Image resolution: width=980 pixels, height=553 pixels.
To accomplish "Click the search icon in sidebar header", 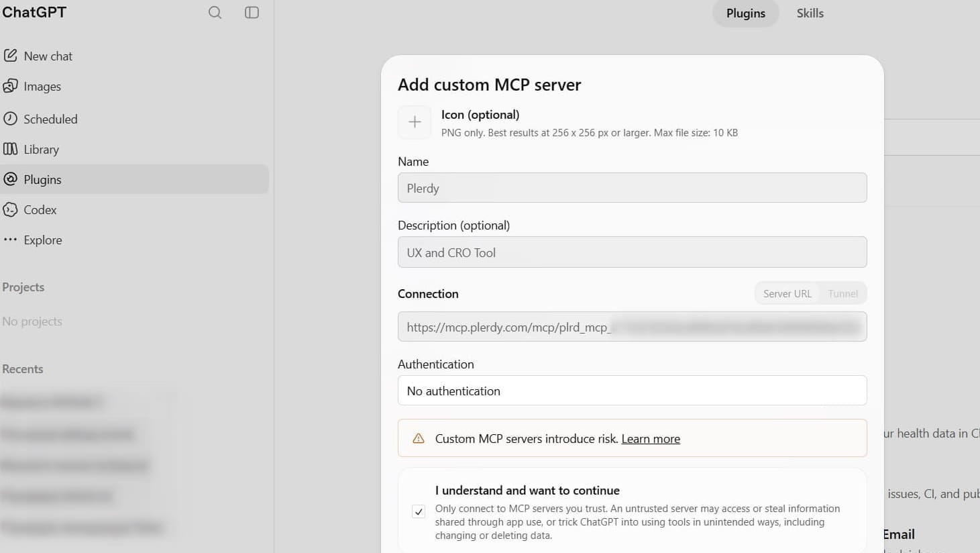I will click(215, 13).
